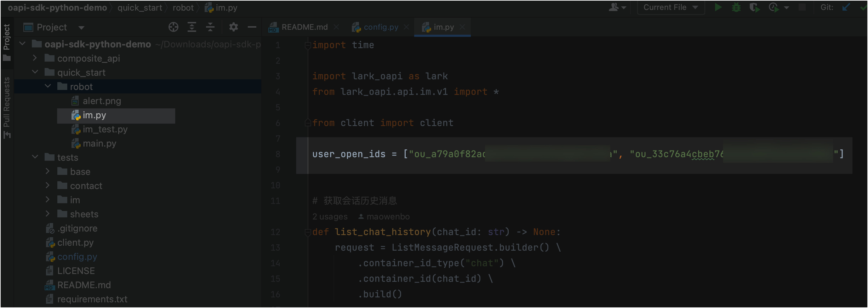Expand the sheets folder

point(47,214)
